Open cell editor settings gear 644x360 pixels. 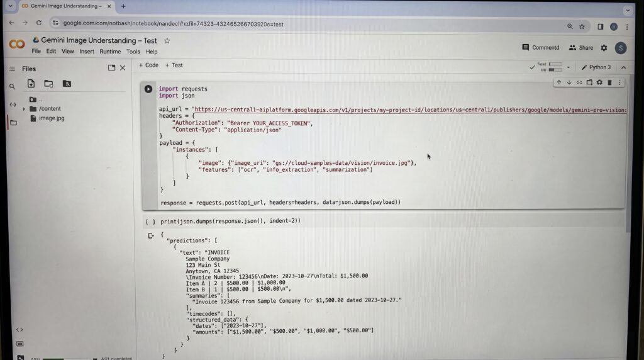pos(599,82)
